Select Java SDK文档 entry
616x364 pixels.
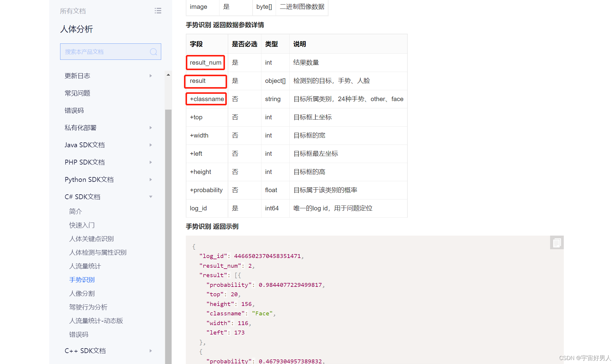[85, 145]
